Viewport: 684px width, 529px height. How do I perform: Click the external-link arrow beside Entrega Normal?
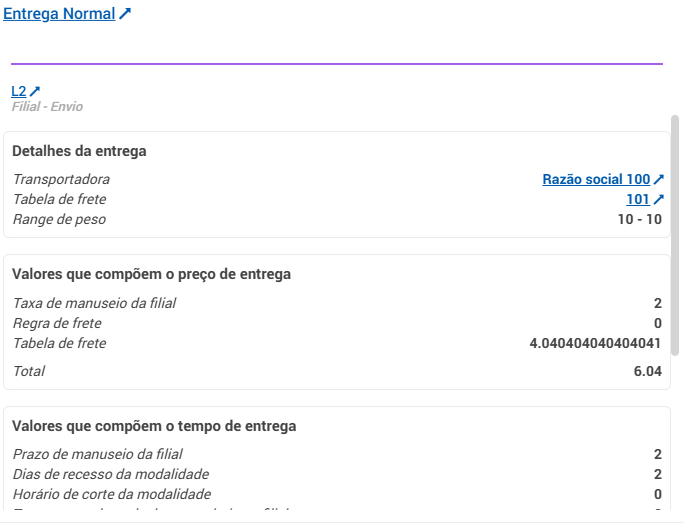125,15
